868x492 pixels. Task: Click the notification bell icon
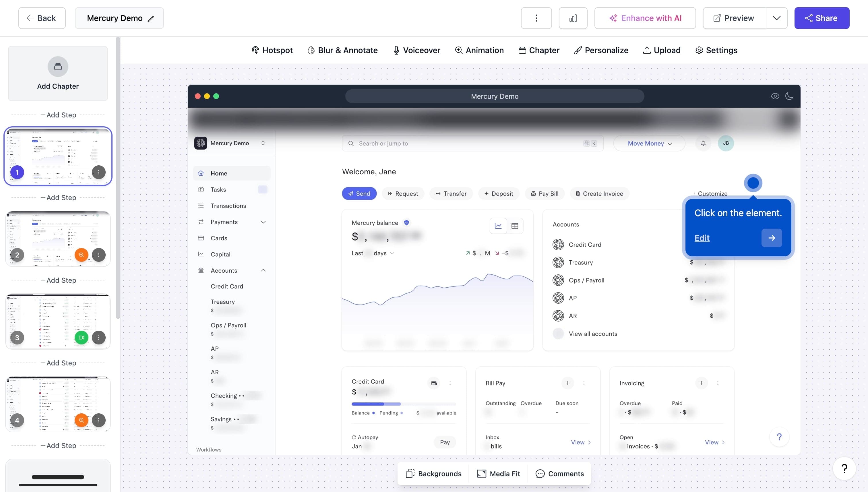(703, 143)
